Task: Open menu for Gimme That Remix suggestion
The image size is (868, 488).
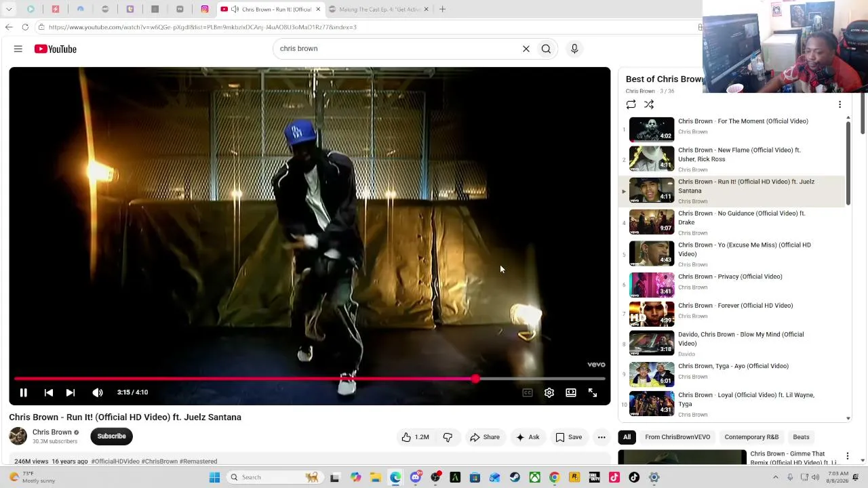Action: (x=847, y=457)
